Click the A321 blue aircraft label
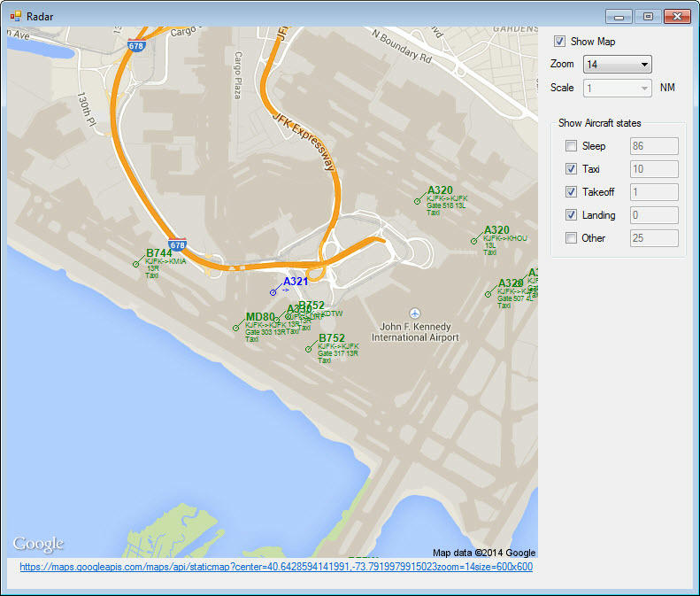 [296, 282]
